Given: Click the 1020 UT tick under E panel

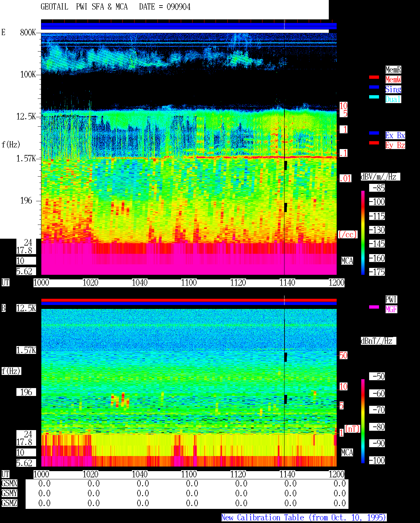Looking at the screenshot, I should (91, 282).
